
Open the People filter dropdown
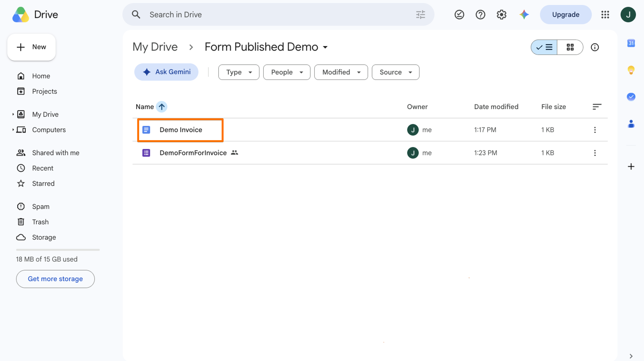click(287, 72)
